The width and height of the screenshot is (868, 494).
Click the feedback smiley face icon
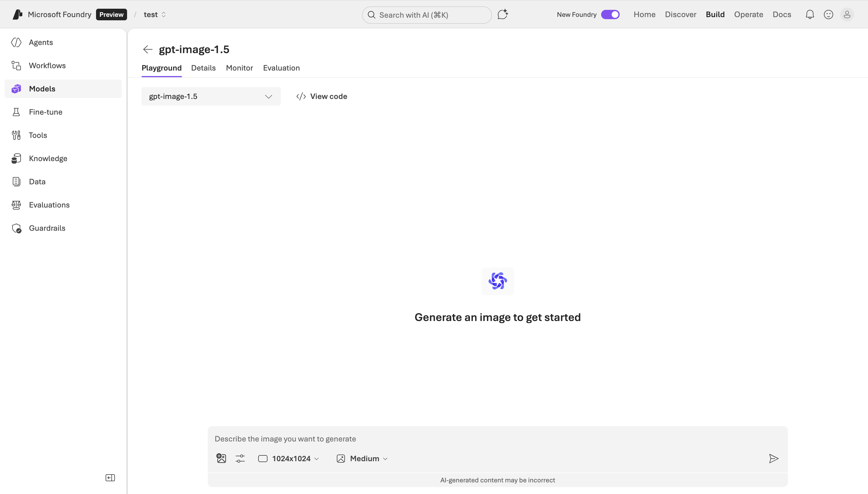828,15
